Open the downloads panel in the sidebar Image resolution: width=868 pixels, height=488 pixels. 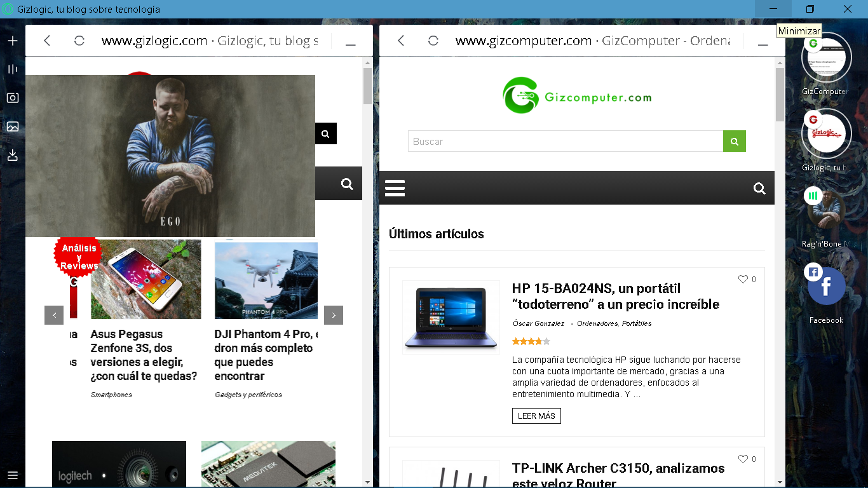coord(13,155)
